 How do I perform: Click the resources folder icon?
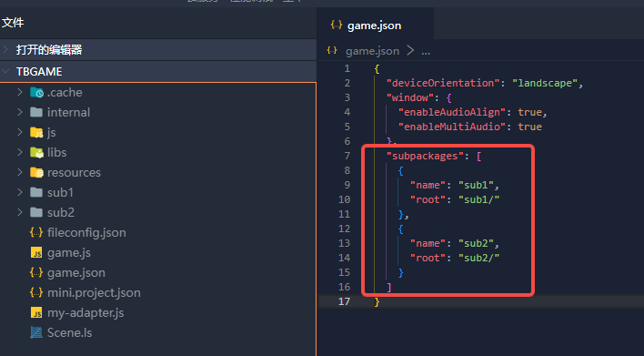36,173
